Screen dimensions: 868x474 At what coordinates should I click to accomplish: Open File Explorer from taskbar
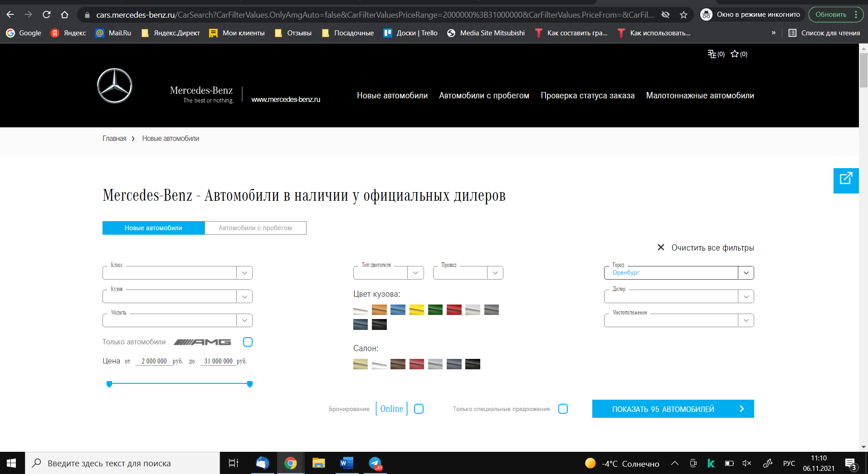coord(318,463)
